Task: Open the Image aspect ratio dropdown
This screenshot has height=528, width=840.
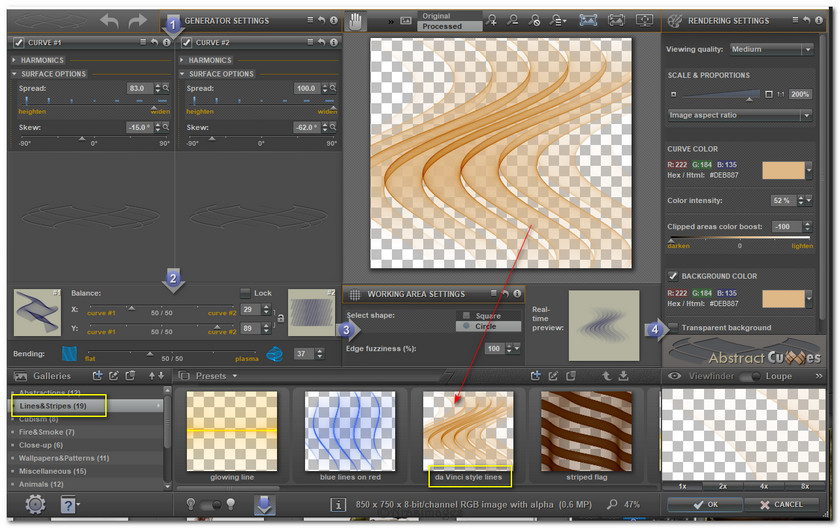Action: pos(739,115)
